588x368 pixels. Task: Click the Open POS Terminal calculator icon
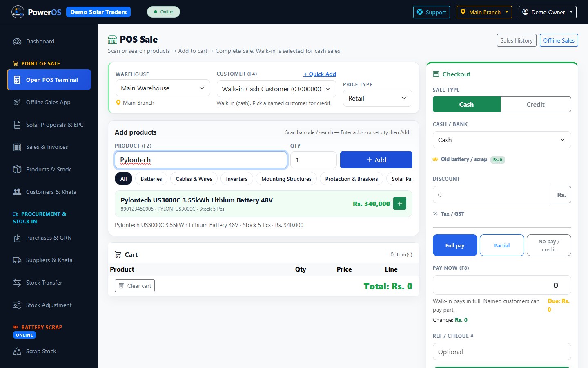[x=17, y=80]
